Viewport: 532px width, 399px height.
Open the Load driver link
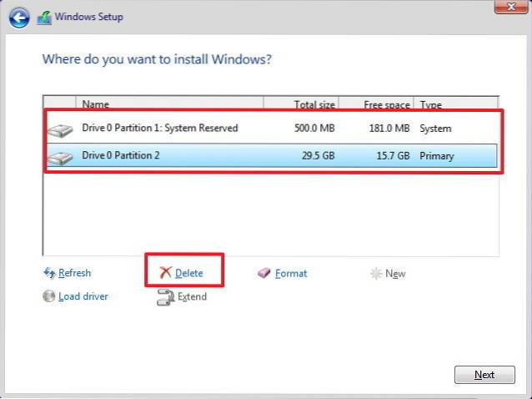point(83,296)
